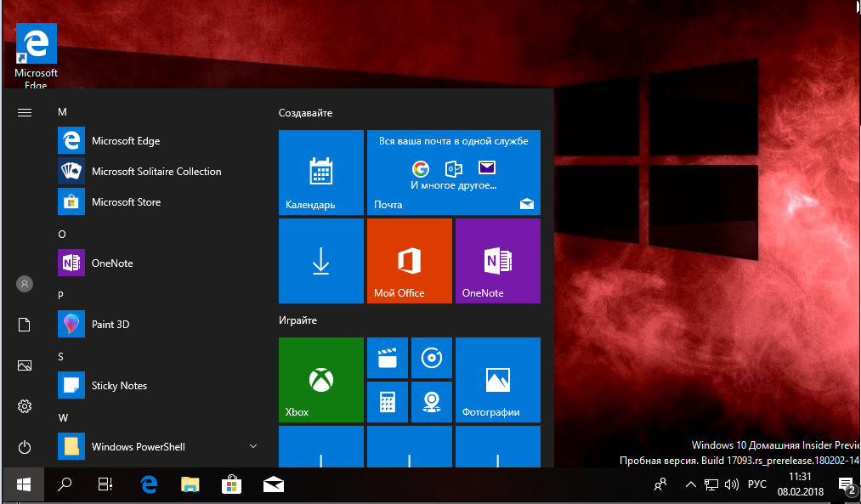Expand the Start menu hamburger navigation

pos(25,112)
